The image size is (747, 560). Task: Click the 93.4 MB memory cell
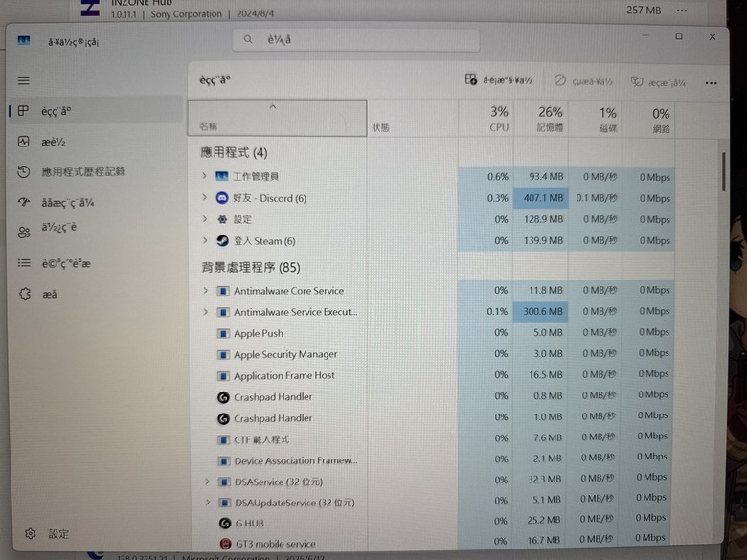click(x=541, y=177)
